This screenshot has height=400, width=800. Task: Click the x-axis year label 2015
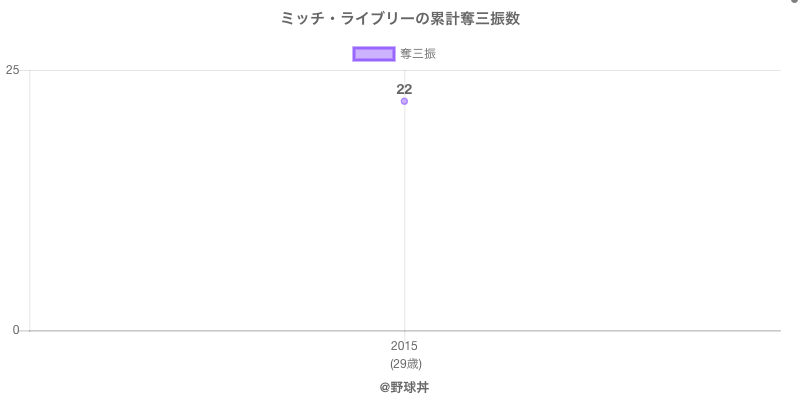(404, 347)
